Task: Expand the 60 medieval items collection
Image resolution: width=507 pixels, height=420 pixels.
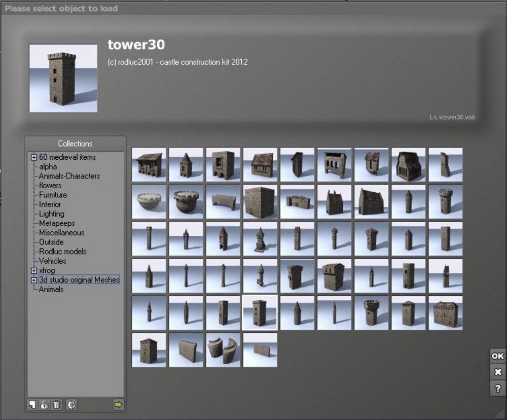Action: point(33,157)
